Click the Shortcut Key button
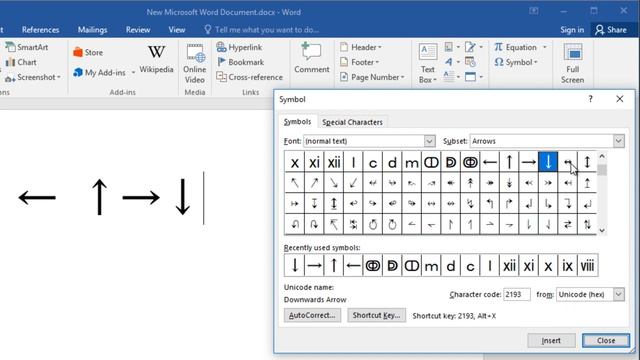The width and height of the screenshot is (640, 360). pyautogui.click(x=376, y=315)
